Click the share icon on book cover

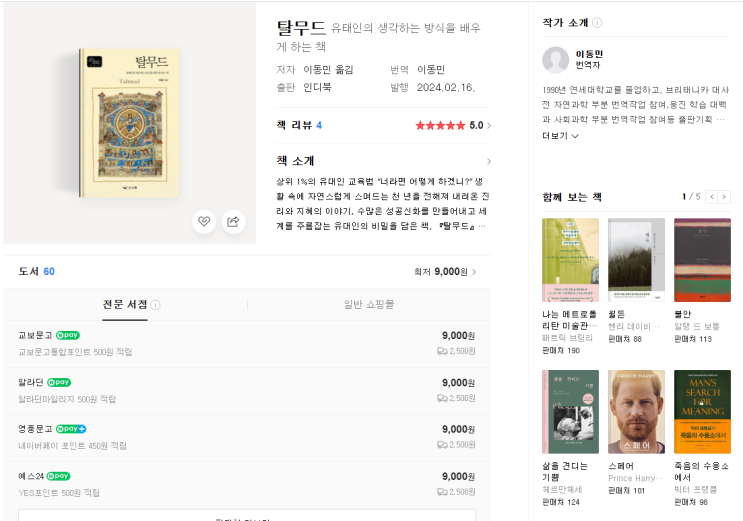(234, 221)
